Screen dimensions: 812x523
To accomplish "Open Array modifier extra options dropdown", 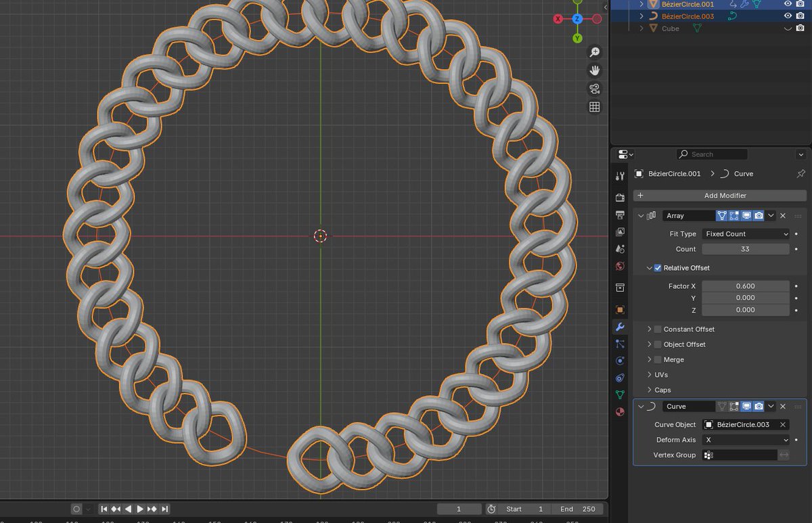I will click(x=771, y=216).
